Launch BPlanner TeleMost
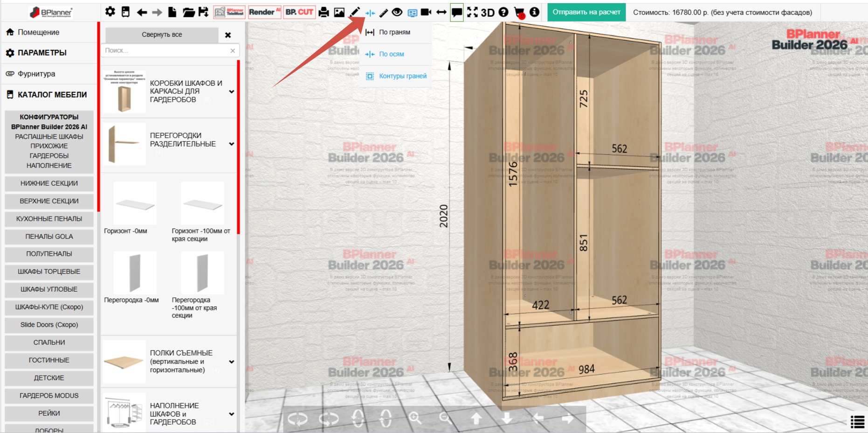 [x=229, y=12]
